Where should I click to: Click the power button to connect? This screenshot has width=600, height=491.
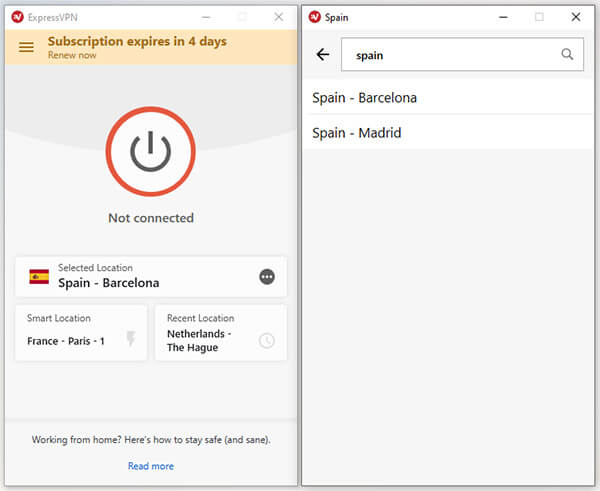coord(150,152)
